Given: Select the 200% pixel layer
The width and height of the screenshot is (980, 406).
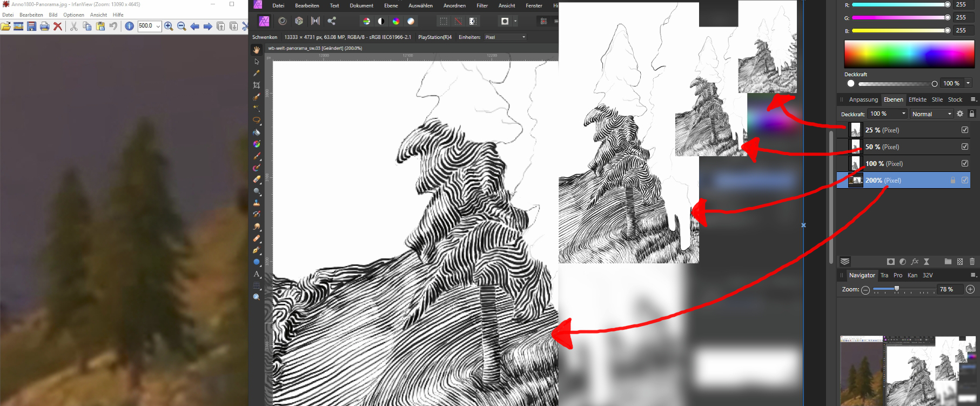Looking at the screenshot, I should [x=897, y=180].
